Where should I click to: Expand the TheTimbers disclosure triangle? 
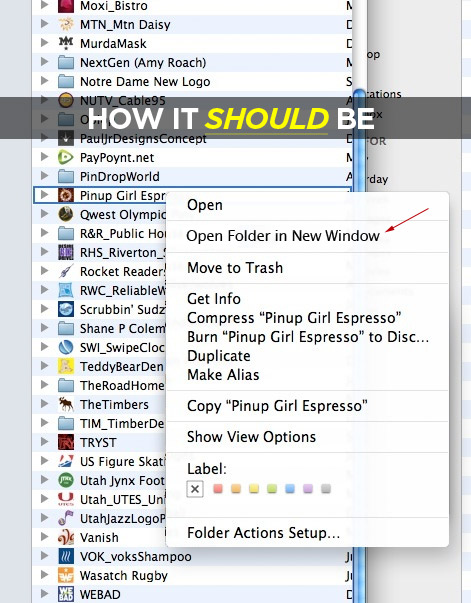[45, 404]
